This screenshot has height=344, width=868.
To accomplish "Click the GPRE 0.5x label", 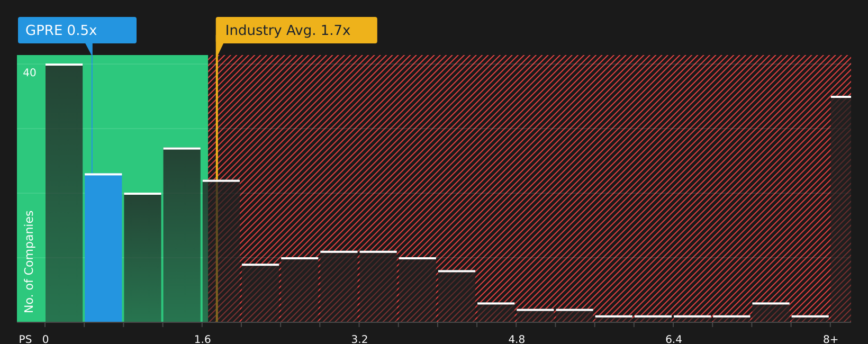I will [77, 30].
